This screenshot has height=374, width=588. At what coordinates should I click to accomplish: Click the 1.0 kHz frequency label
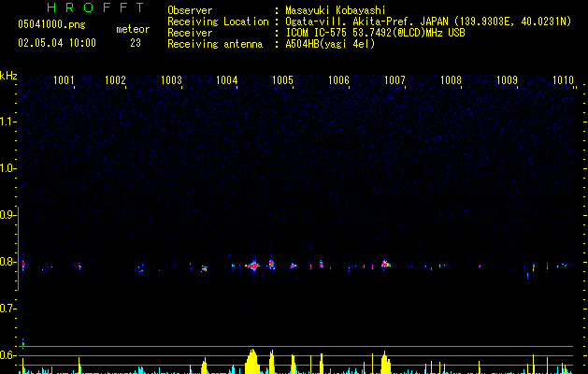pos(7,168)
